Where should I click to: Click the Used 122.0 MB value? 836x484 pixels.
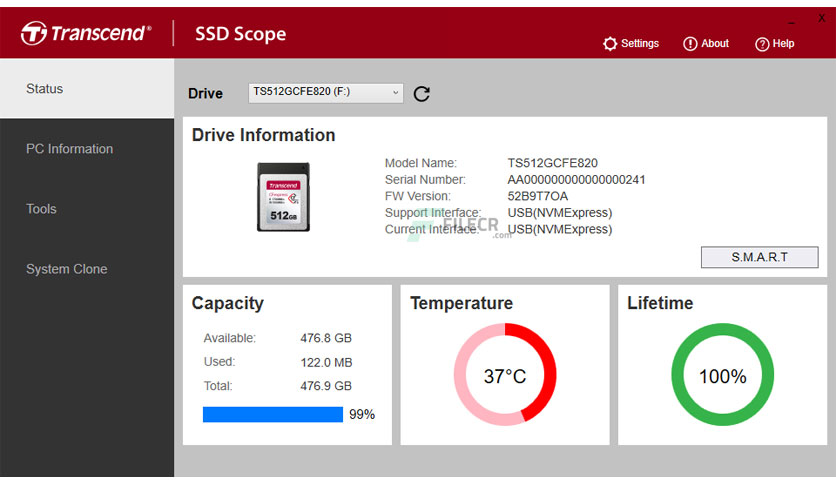pos(326,362)
